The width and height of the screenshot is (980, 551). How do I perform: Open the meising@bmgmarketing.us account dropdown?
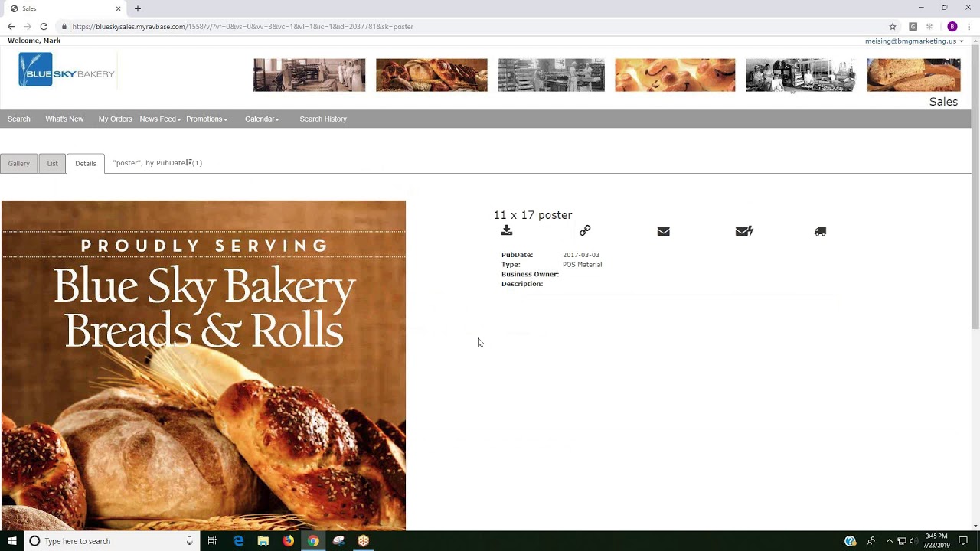pos(914,41)
